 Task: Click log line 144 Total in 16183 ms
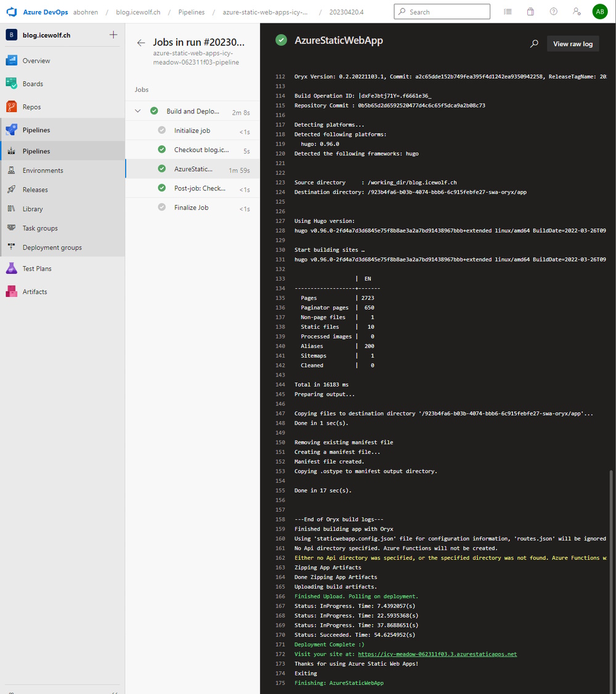tap(322, 384)
